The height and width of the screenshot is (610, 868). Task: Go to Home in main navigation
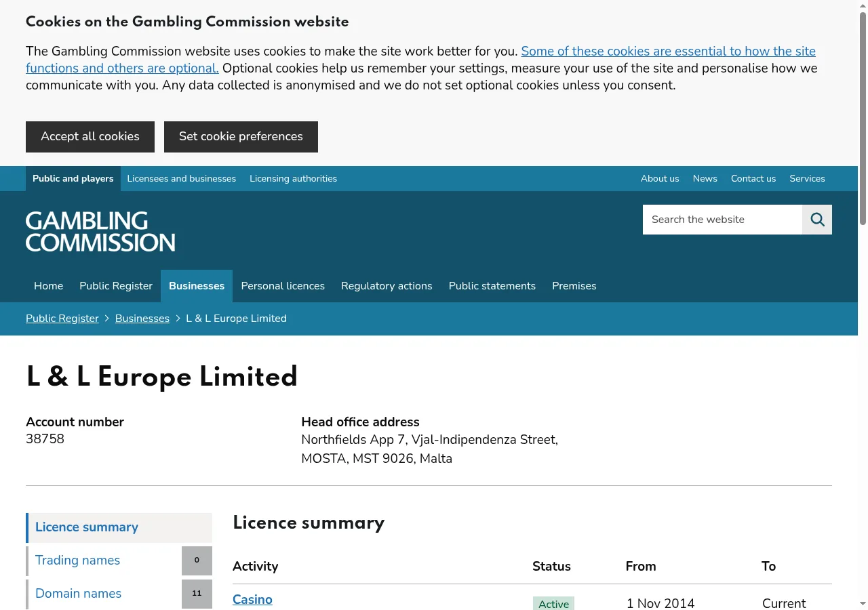coord(49,286)
